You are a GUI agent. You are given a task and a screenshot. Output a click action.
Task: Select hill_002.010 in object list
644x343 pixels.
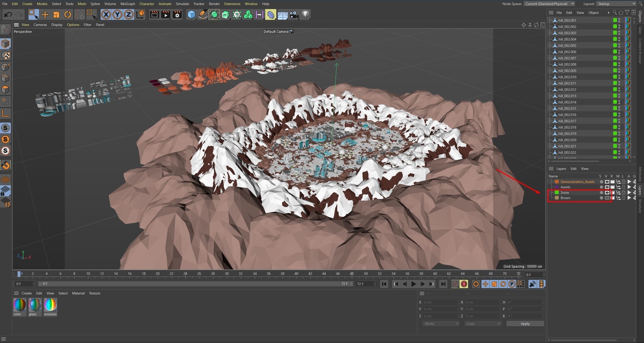(x=567, y=77)
